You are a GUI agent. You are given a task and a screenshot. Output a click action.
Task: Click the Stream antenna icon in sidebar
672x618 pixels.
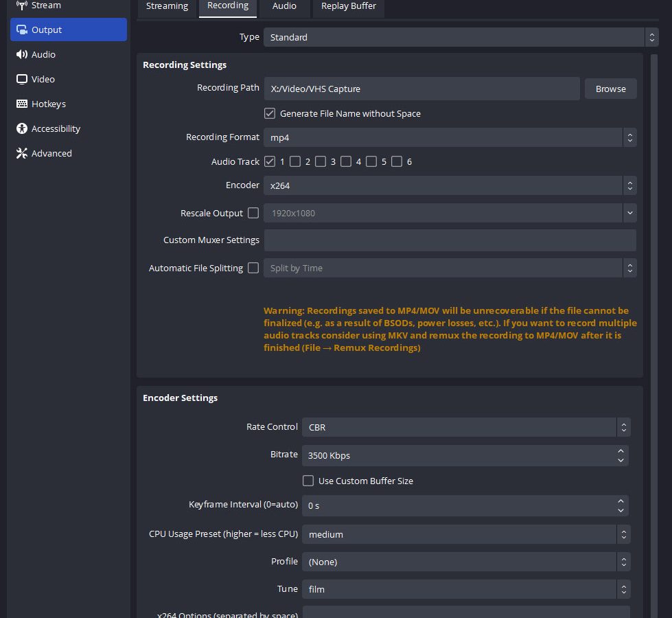coord(21,5)
